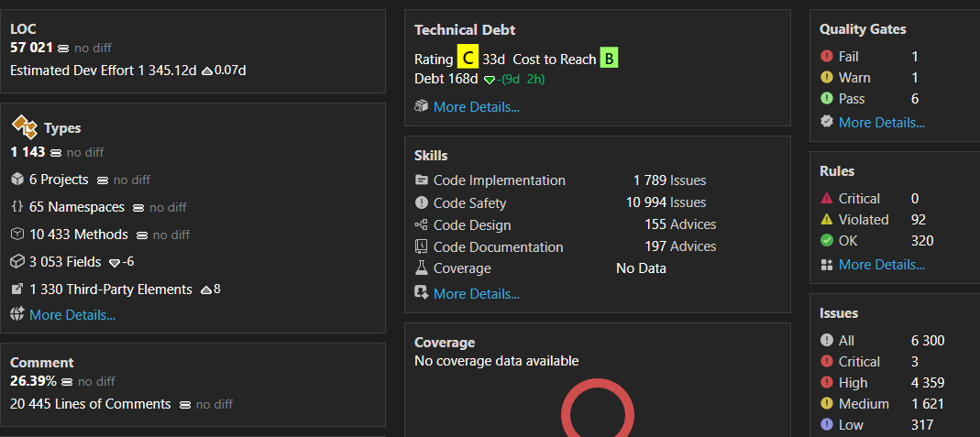The width and height of the screenshot is (980, 437).
Task: Click the Code Documentation icon
Action: point(422,246)
